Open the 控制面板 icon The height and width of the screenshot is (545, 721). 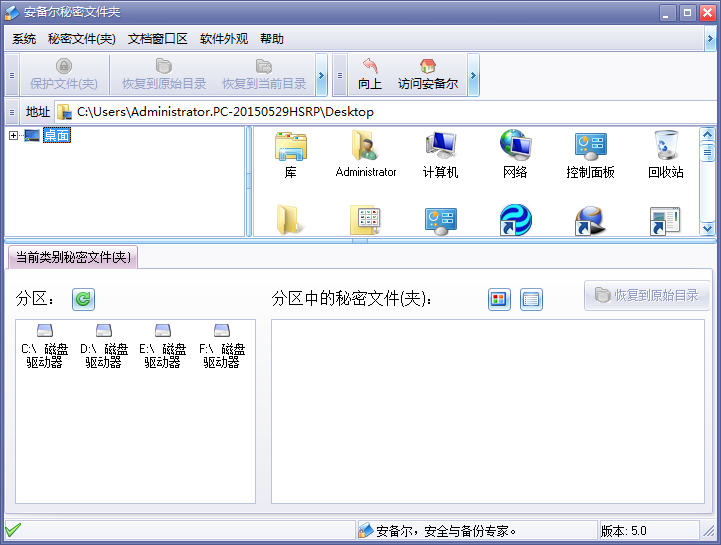point(590,154)
